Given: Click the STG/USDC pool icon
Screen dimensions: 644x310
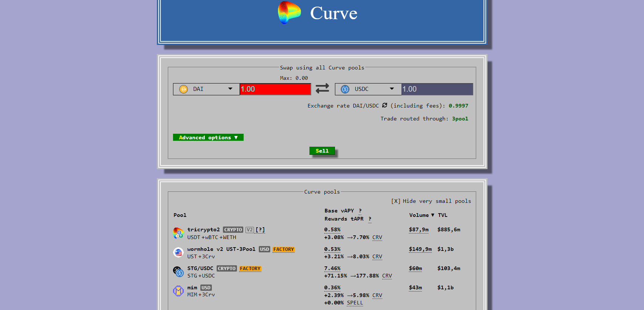Looking at the screenshot, I should coord(178,272).
